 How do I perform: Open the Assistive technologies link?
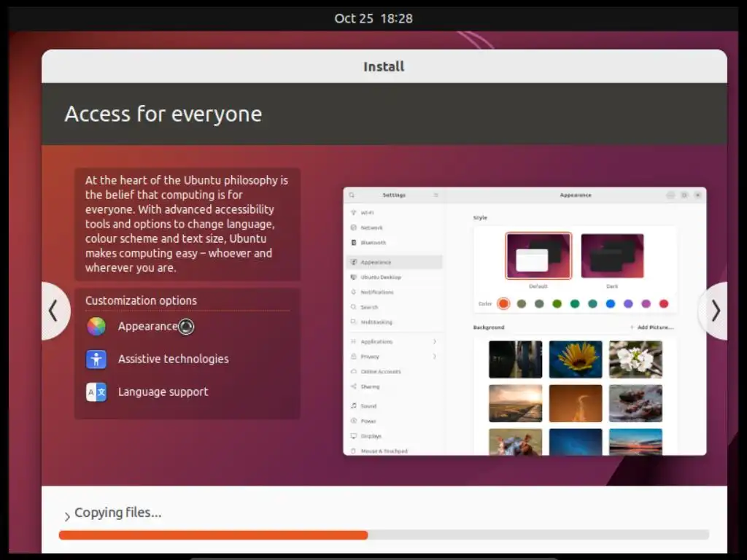[x=174, y=359]
